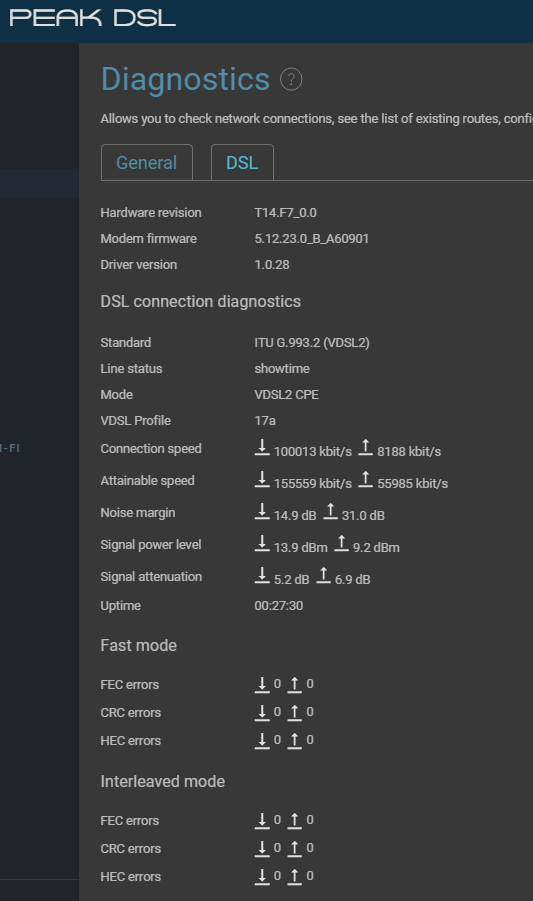Click the Connection speed download arrow icon
Viewport: 533px width, 901px height.
tap(262, 448)
